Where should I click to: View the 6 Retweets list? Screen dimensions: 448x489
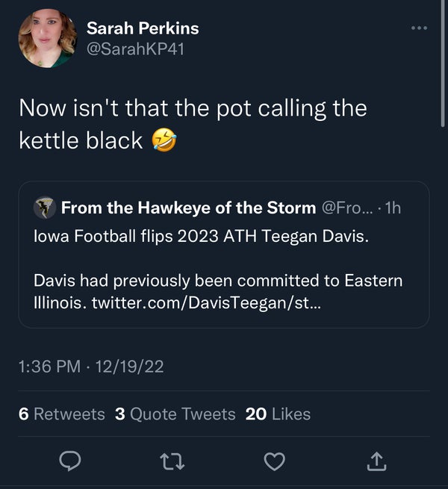(61, 414)
